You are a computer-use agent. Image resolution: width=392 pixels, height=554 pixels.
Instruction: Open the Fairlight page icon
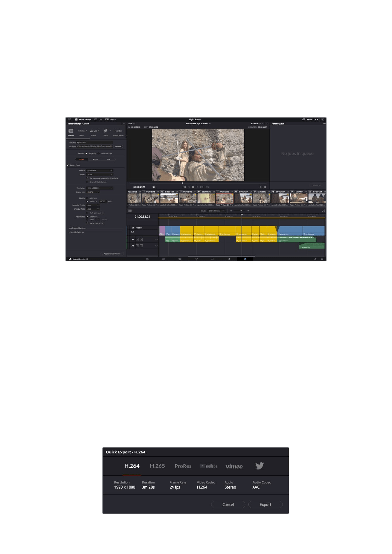tap(229, 259)
